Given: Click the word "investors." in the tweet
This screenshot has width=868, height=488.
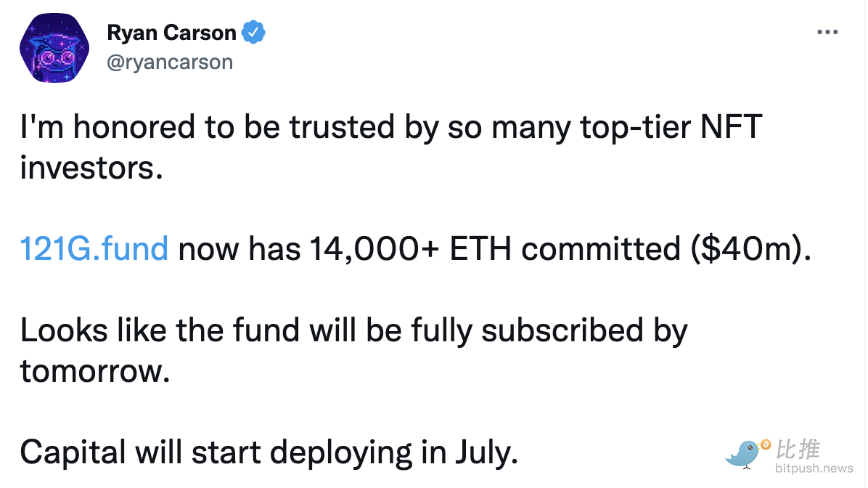Looking at the screenshot, I should [91, 168].
